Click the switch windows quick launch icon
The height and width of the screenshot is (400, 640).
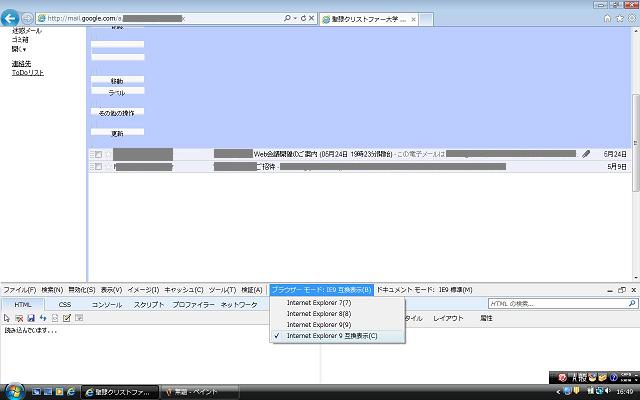coord(48,392)
